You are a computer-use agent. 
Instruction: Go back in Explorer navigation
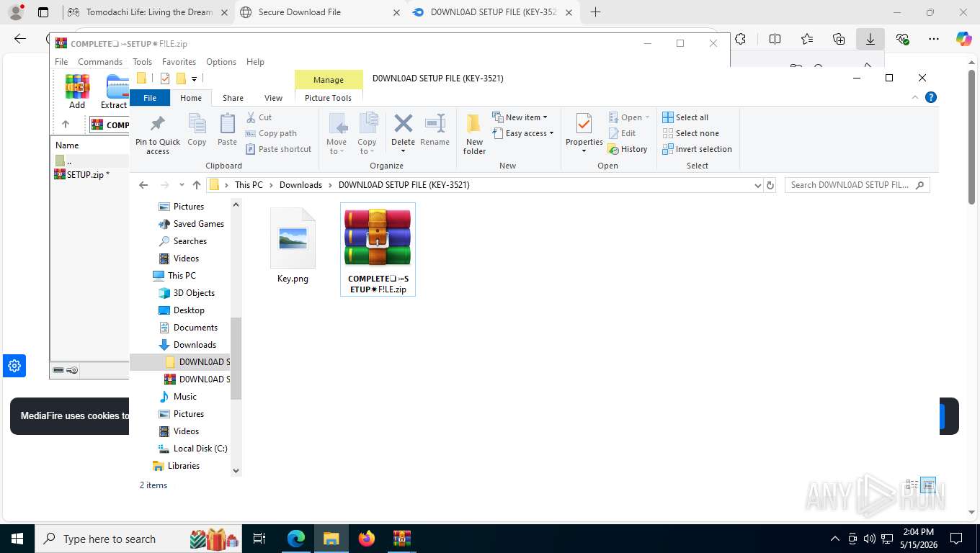(x=143, y=185)
